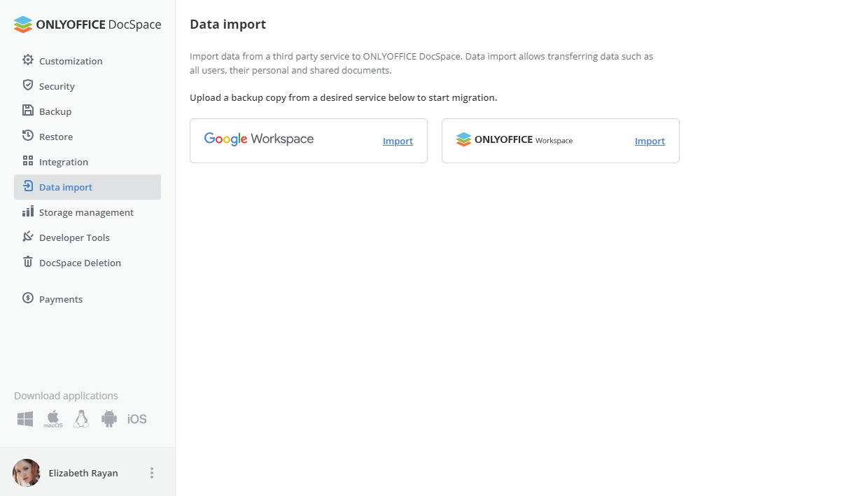Image resolution: width=868 pixels, height=496 pixels.
Task: Open the Payments settings page
Action: tap(60, 299)
